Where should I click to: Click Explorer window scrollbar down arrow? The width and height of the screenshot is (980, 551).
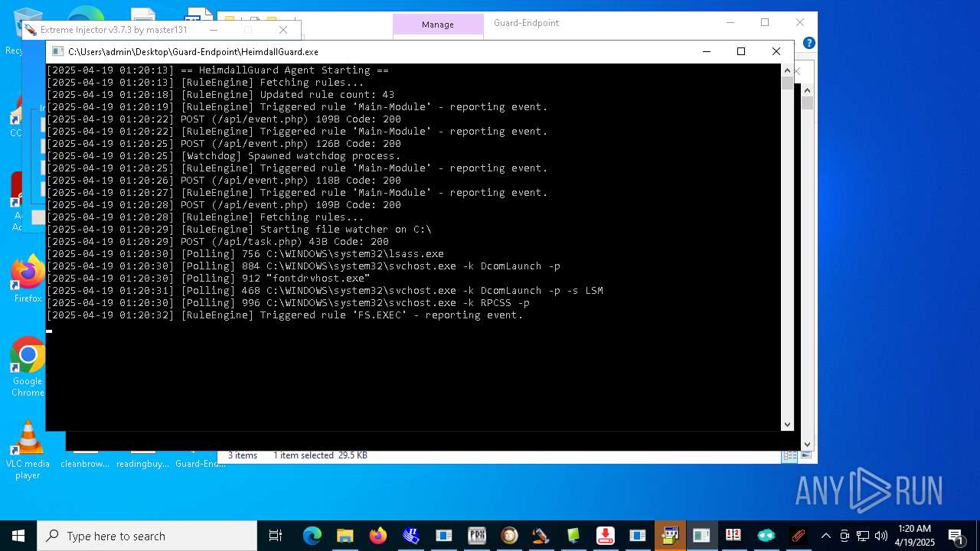click(807, 443)
